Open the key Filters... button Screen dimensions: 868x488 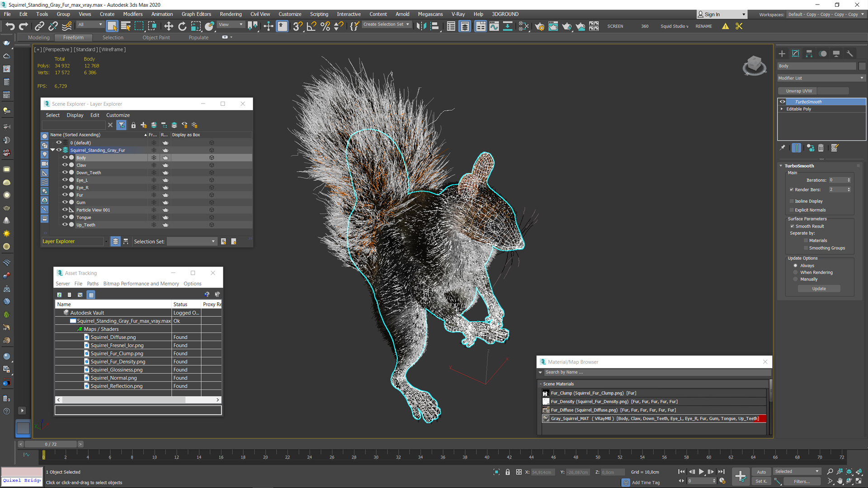click(x=802, y=482)
